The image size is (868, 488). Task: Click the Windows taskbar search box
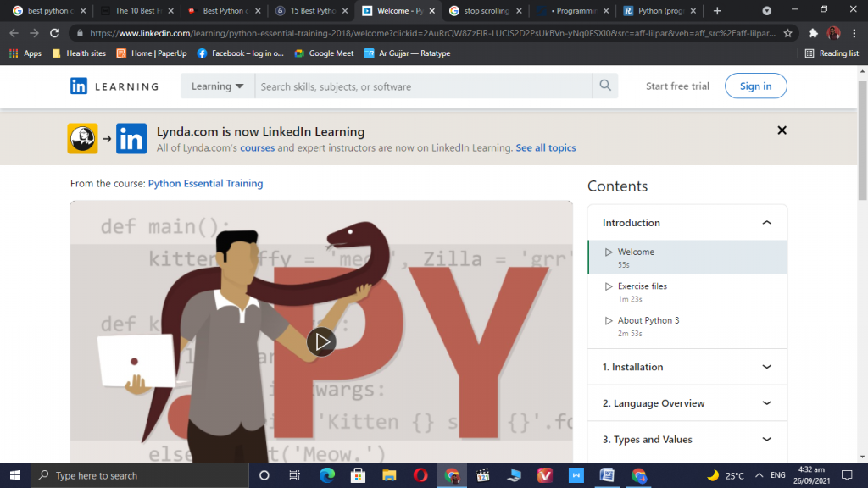pyautogui.click(x=140, y=475)
